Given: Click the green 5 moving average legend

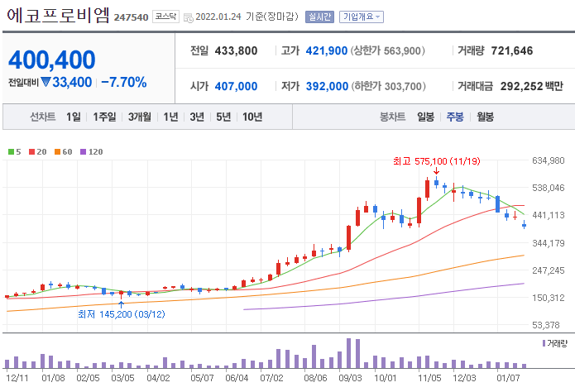Looking at the screenshot, I should coord(15,152).
